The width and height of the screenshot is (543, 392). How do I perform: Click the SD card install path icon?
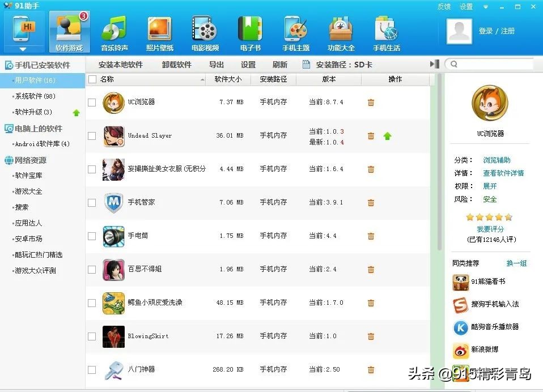(306, 65)
